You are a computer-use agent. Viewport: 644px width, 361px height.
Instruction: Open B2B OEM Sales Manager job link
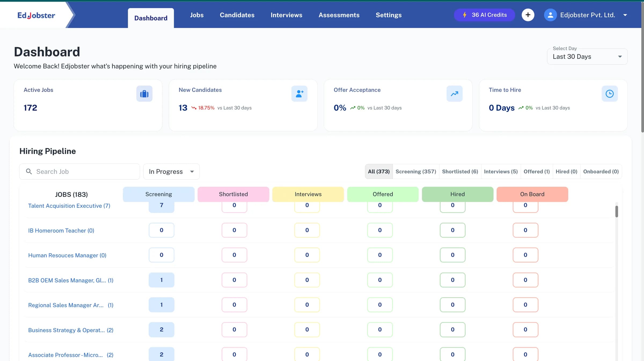[71, 280]
